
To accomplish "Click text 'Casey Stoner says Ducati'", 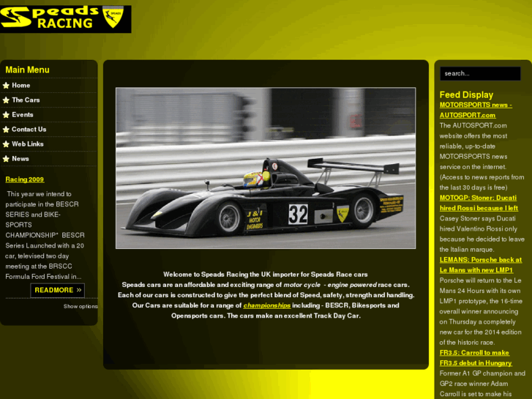I will [477, 219].
